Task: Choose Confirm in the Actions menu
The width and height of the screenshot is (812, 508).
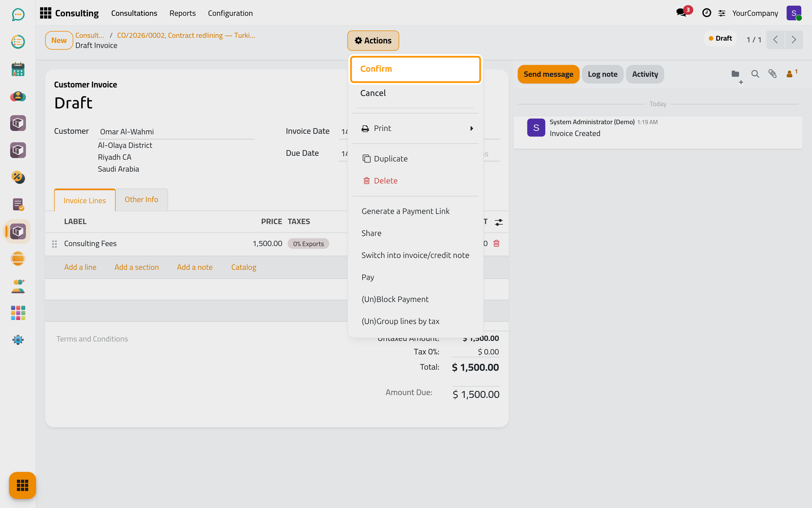Action: pos(415,69)
